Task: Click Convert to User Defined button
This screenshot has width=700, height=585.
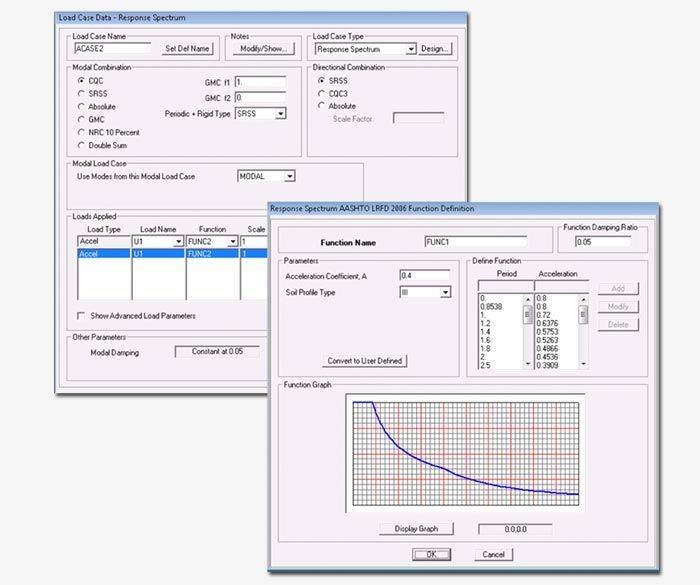Action: coord(366,361)
